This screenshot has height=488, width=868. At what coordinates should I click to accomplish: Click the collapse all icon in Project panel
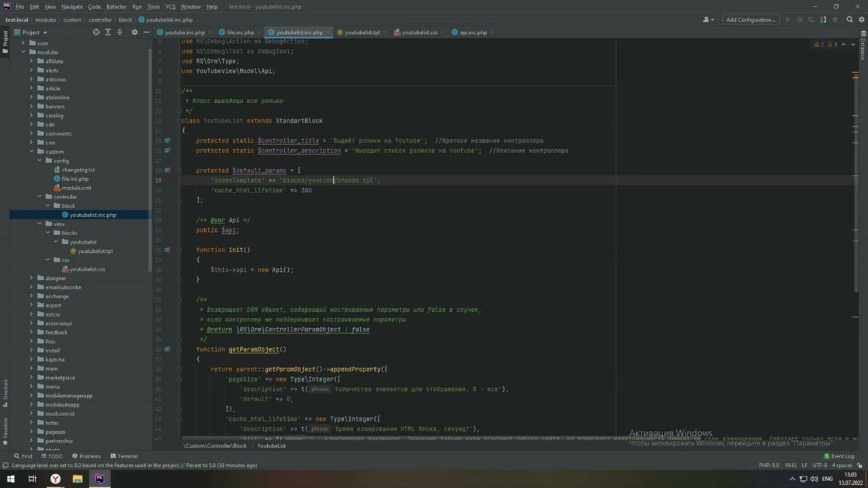[x=119, y=33]
